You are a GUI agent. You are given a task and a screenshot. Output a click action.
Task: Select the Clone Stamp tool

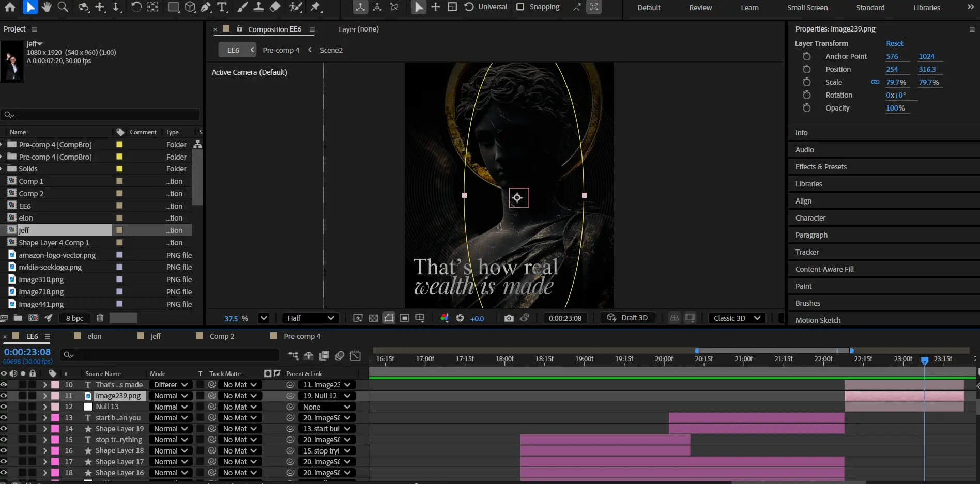pyautogui.click(x=258, y=7)
